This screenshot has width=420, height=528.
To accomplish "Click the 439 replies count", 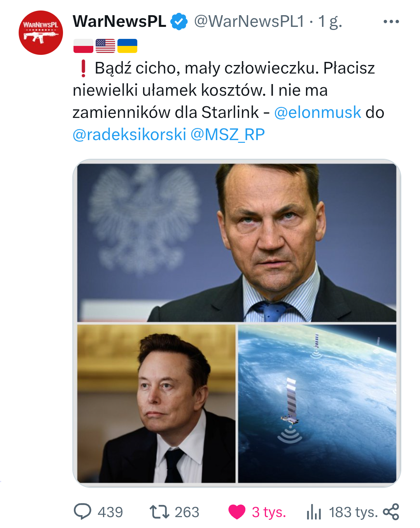I will [110, 512].
